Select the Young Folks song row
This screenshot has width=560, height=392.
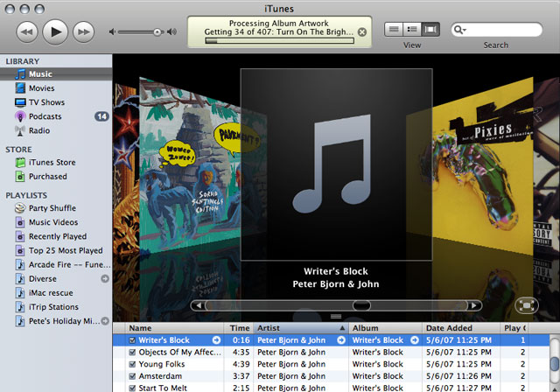pos(331,364)
